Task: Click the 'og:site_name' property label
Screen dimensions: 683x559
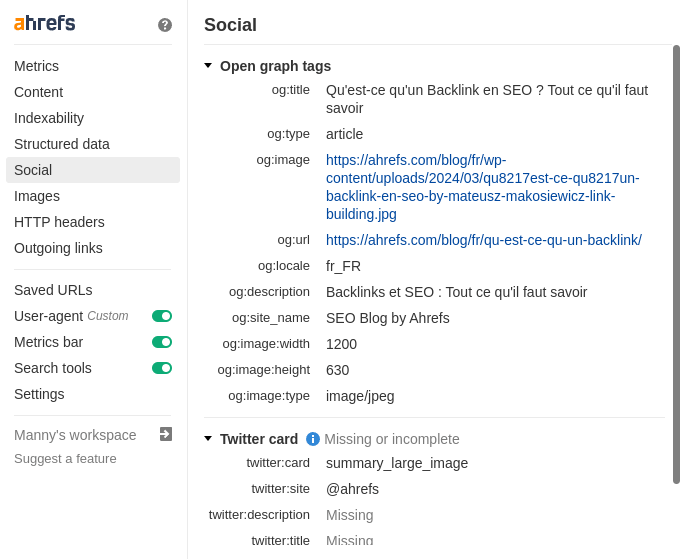Action: 271,318
